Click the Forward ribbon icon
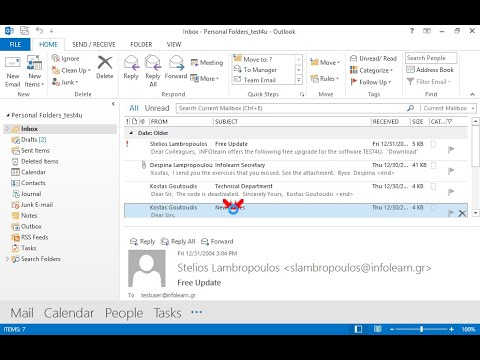Screen dimensions: 480x360 coord(176,67)
